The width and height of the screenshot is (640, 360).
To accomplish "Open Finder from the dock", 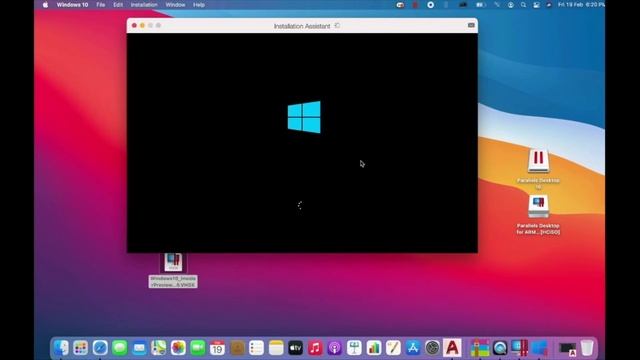I will (x=61, y=348).
